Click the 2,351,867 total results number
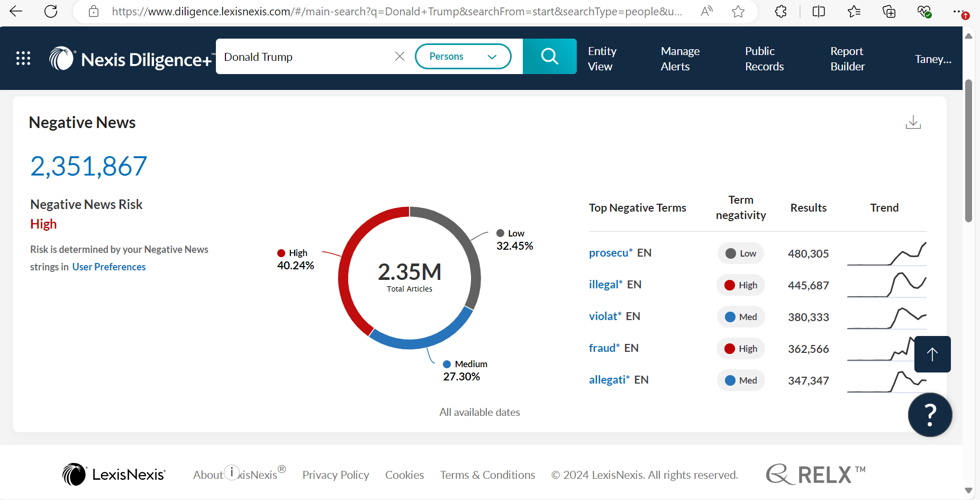The image size is (980, 500). pyautogui.click(x=88, y=166)
